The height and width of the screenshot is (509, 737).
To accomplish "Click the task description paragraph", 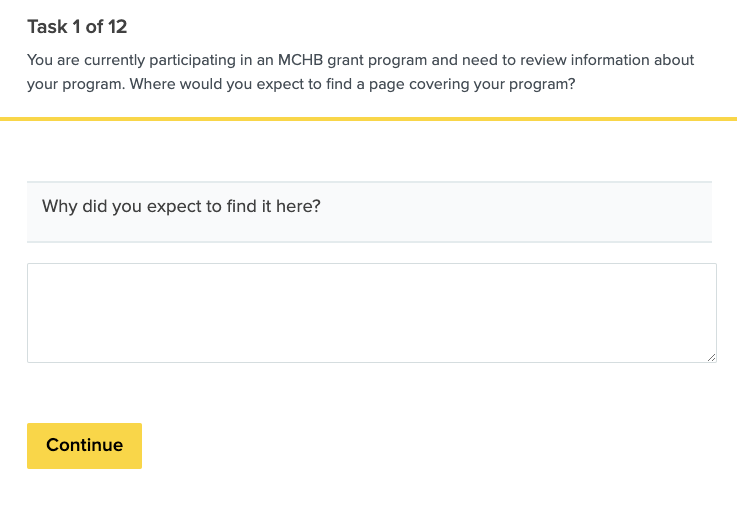I will (x=360, y=73).
